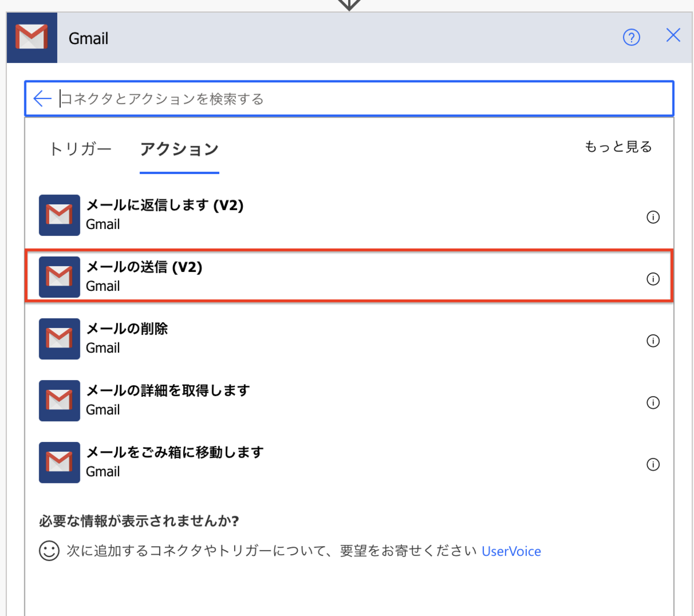Show info for メールに返信します (V2)
694x616 pixels.
point(653,217)
